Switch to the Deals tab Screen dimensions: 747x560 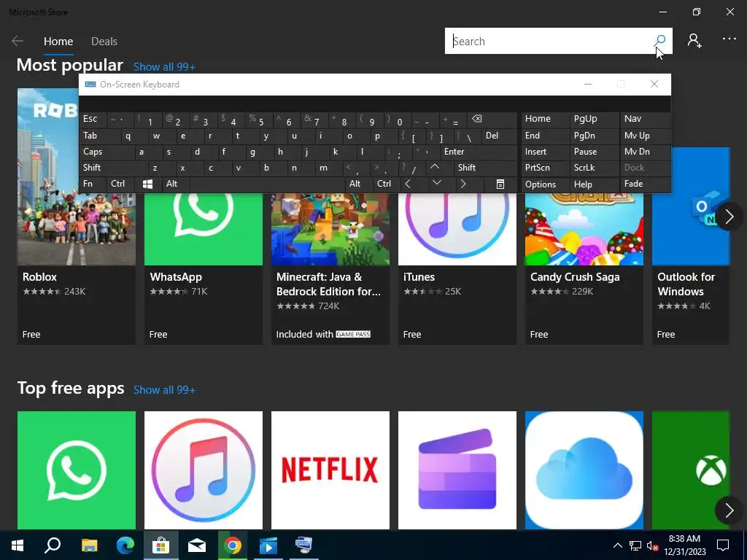click(104, 42)
